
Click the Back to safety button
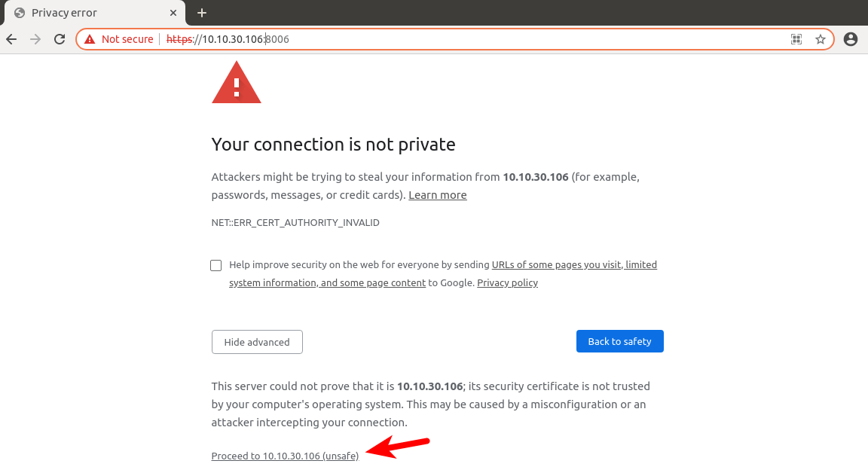coord(619,341)
